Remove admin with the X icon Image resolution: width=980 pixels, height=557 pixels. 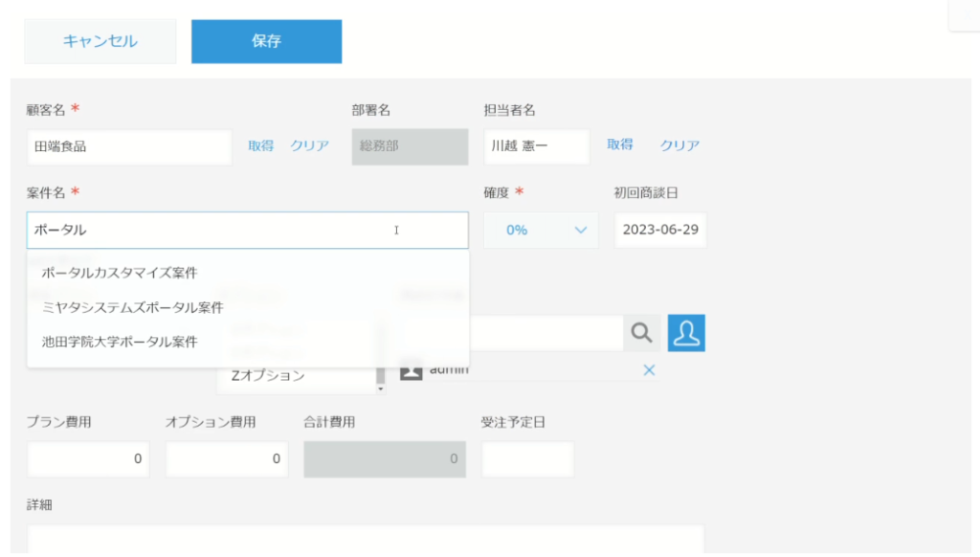(649, 370)
